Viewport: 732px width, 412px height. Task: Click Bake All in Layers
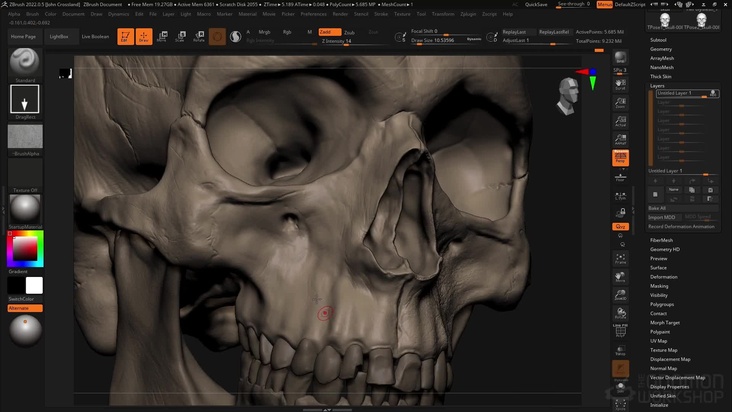tap(683, 208)
